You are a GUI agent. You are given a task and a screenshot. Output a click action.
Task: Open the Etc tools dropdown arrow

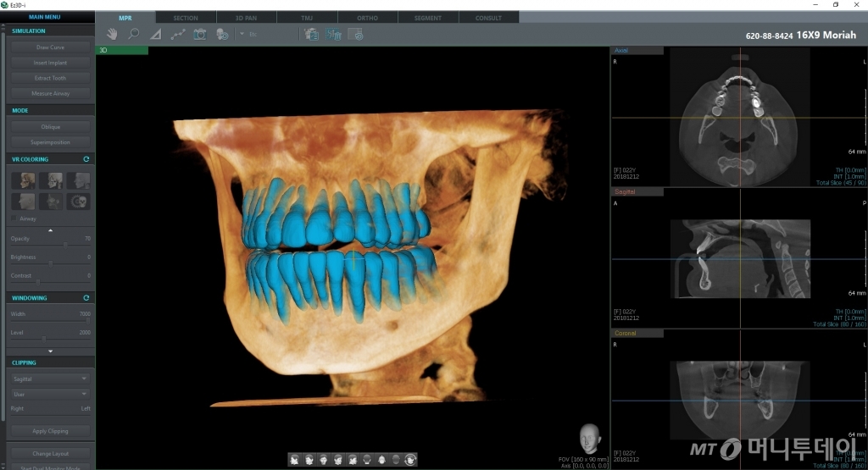pyautogui.click(x=242, y=34)
